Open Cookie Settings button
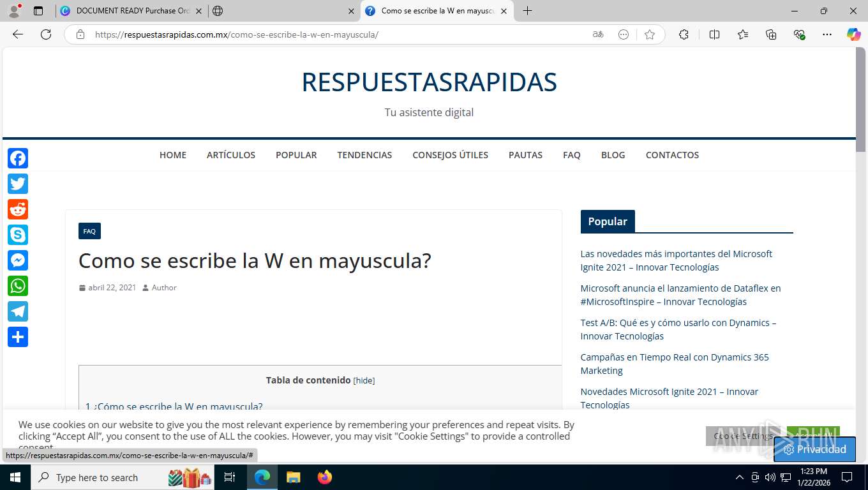The width and height of the screenshot is (868, 490). tap(744, 436)
